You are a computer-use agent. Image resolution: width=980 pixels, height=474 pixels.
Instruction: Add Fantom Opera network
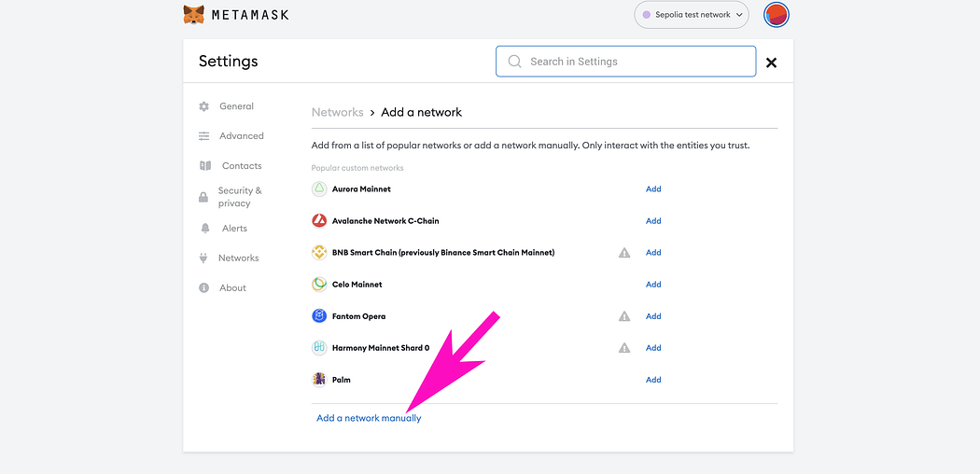tap(653, 316)
